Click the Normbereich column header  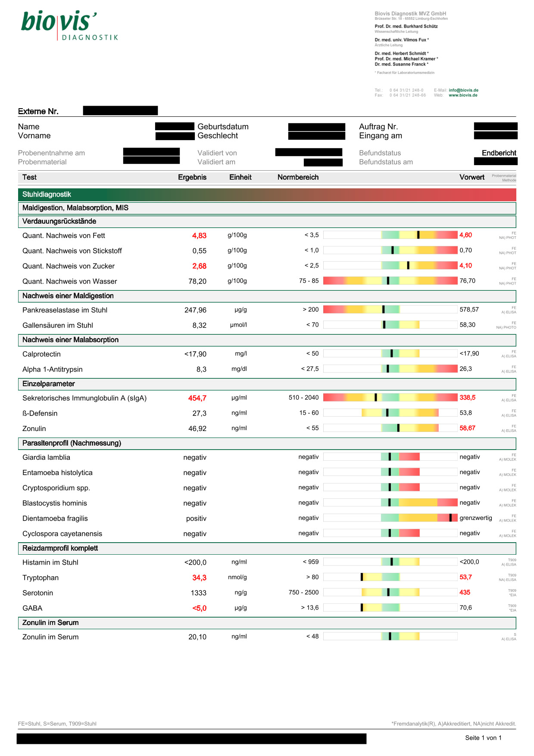[298, 177]
